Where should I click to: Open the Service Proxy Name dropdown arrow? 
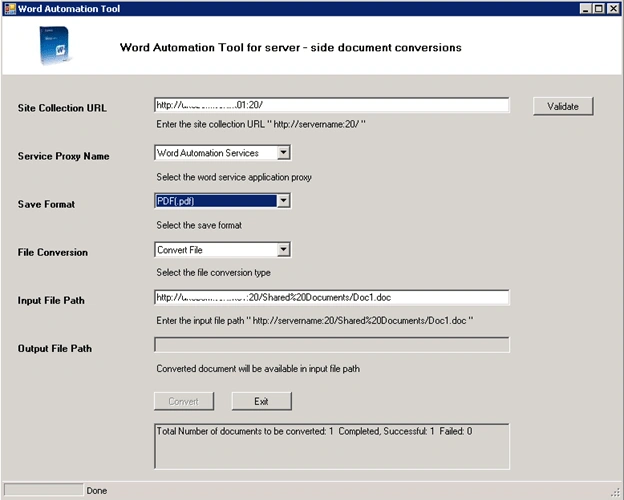click(283, 152)
